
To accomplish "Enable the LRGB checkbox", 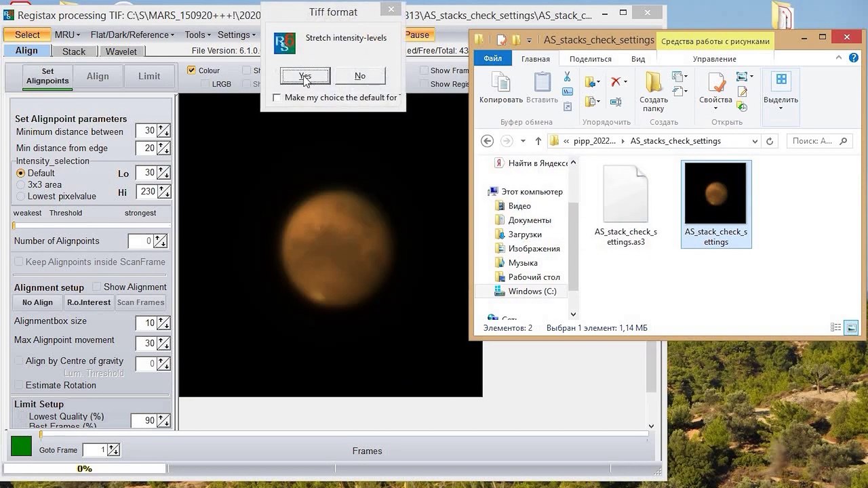I will pos(205,84).
